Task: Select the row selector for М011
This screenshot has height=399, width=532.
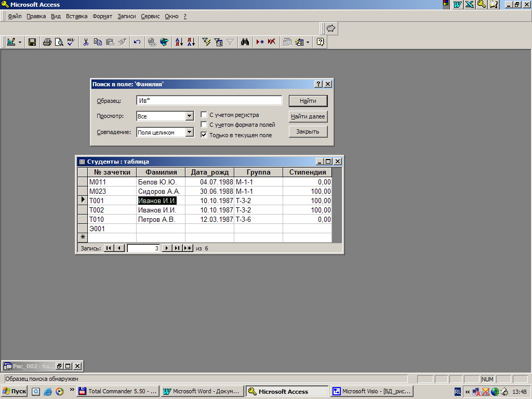Action: click(x=83, y=182)
